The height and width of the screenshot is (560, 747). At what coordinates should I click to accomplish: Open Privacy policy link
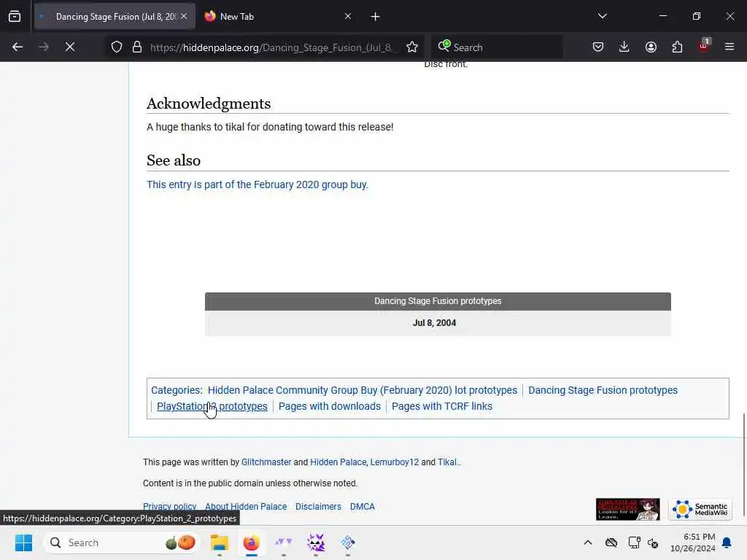pos(169,507)
